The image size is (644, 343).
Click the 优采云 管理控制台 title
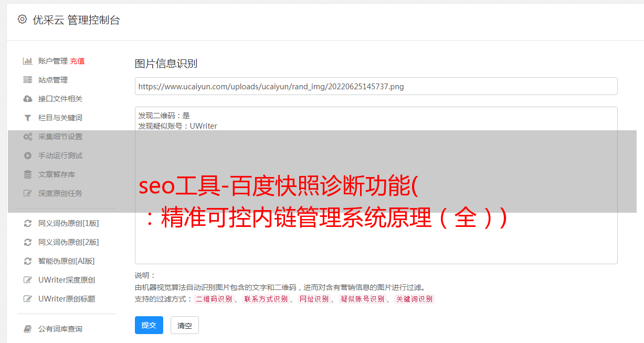click(x=76, y=20)
